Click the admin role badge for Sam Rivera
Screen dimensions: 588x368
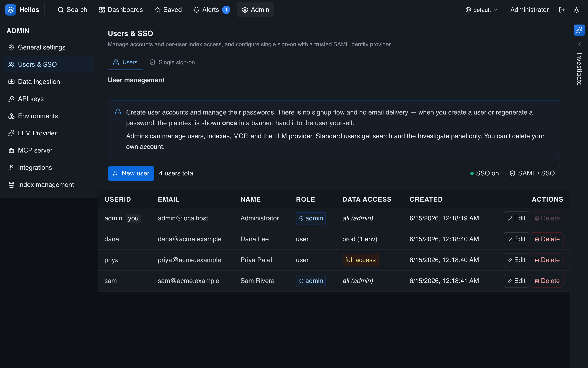(311, 281)
